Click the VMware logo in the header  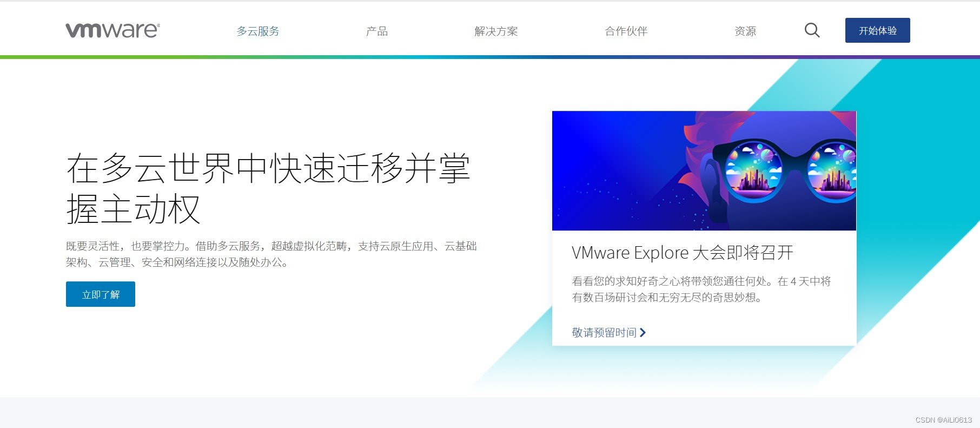pos(112,30)
